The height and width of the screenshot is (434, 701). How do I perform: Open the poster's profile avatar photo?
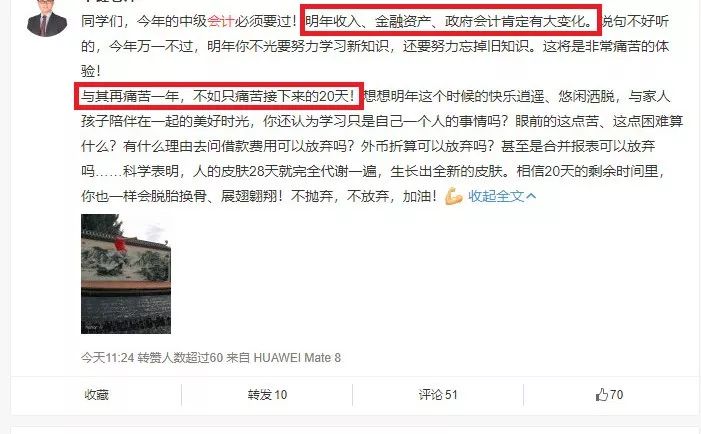click(47, 18)
